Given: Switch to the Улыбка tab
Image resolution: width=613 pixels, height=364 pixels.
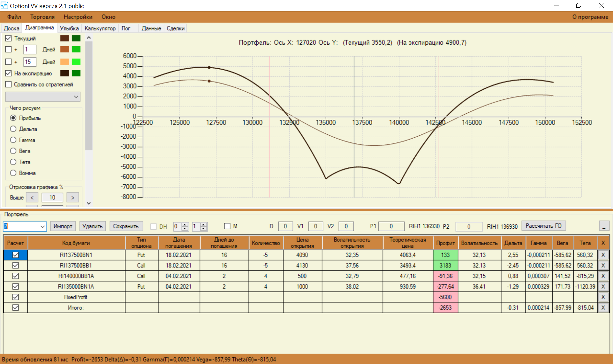Looking at the screenshot, I should click(69, 28).
